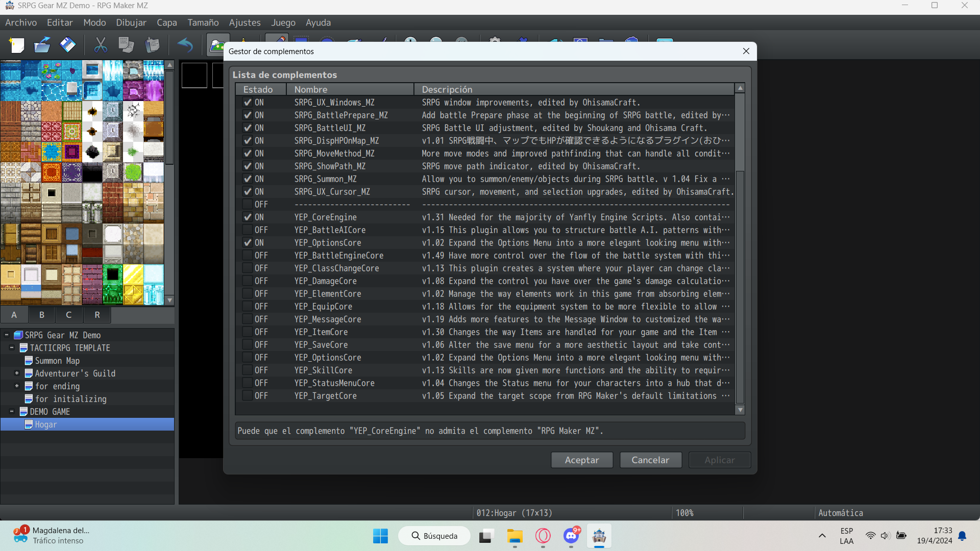Click the New Project toolbar icon
Viewport: 980px width, 551px height.
pos(17,45)
